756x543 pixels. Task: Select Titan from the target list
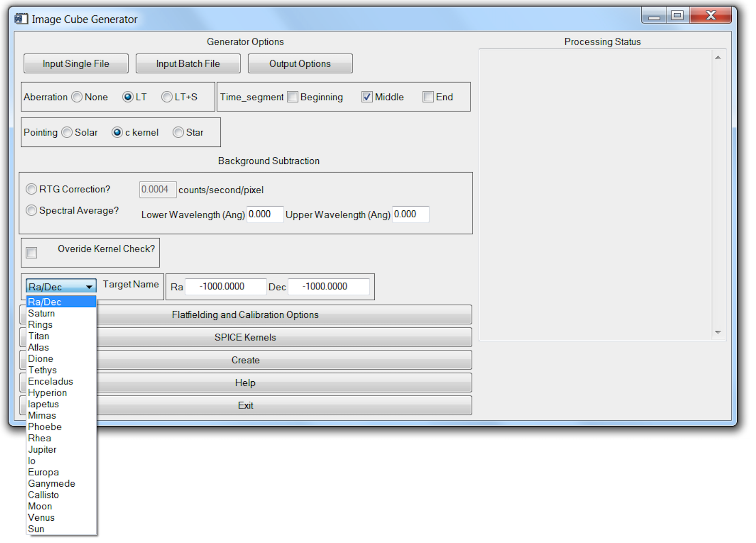(39, 336)
